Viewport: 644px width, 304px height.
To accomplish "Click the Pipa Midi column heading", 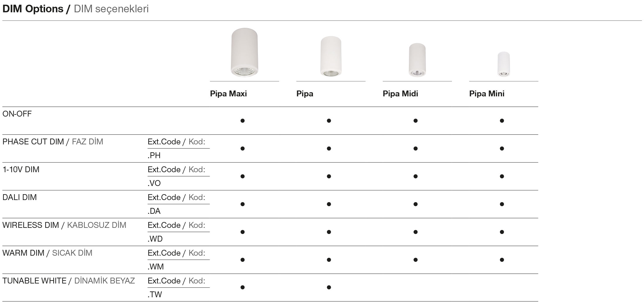I will tap(400, 94).
